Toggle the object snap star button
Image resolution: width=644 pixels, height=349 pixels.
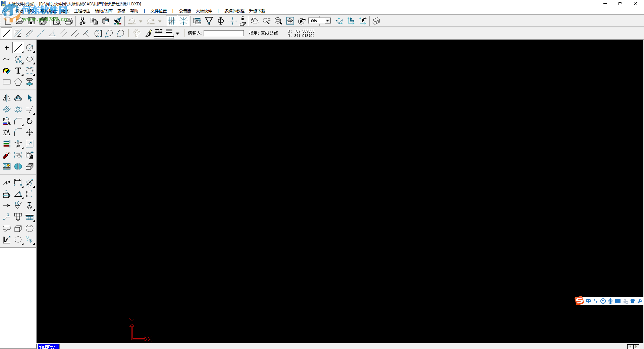tap(183, 21)
